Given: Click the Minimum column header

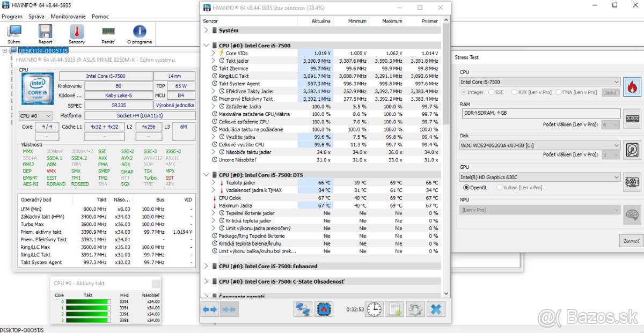Looking at the screenshot, I should [351, 21].
